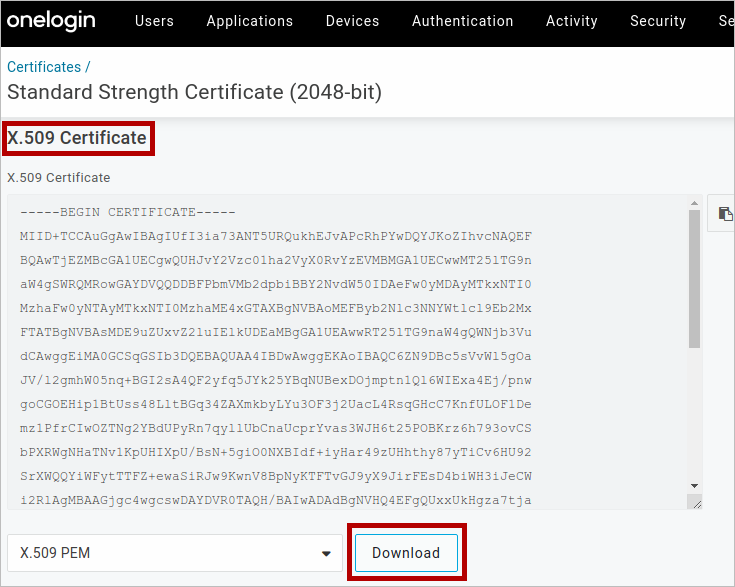Click the certificate scrollbar down arrow
Viewport: 735px width, 587px height.
tap(694, 487)
